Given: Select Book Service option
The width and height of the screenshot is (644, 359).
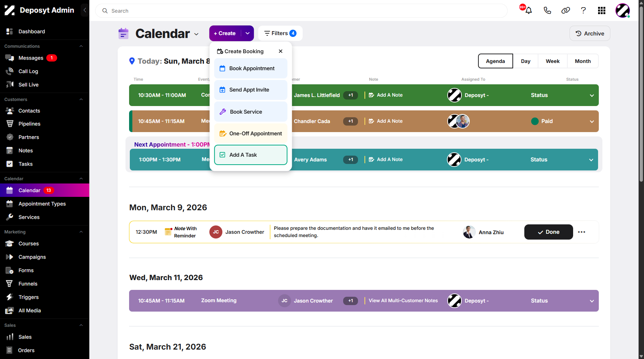Looking at the screenshot, I should tap(251, 112).
